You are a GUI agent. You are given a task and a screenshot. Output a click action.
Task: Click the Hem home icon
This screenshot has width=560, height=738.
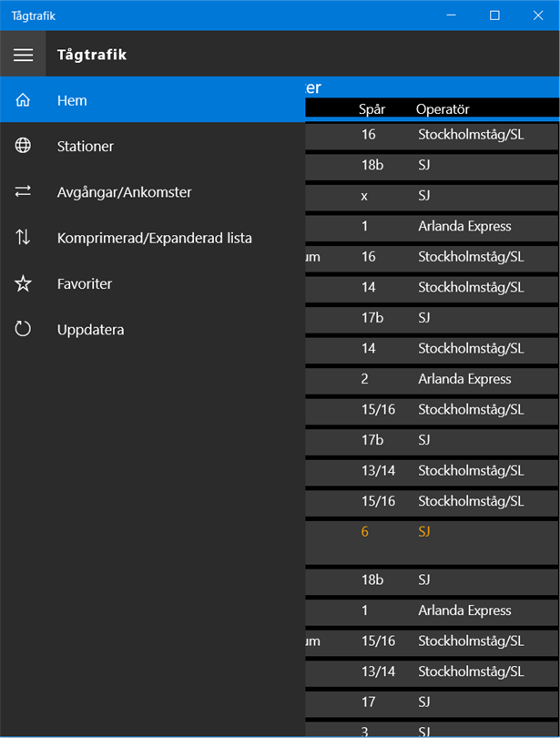(23, 100)
